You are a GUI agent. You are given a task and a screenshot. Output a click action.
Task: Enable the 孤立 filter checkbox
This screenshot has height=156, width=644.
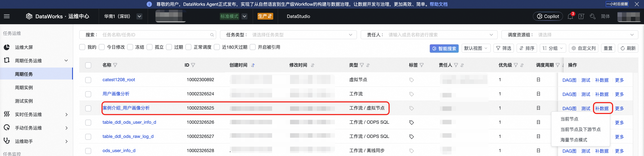pos(150,47)
